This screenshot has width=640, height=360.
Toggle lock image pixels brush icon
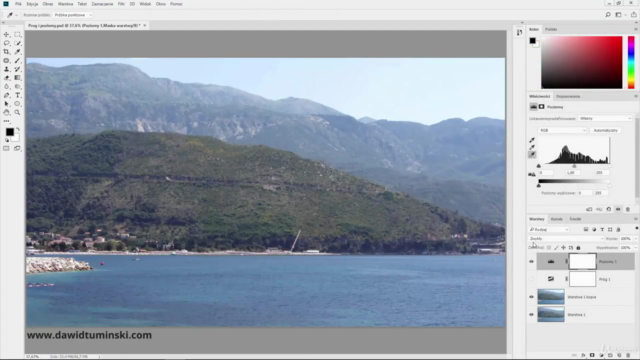click(556, 248)
